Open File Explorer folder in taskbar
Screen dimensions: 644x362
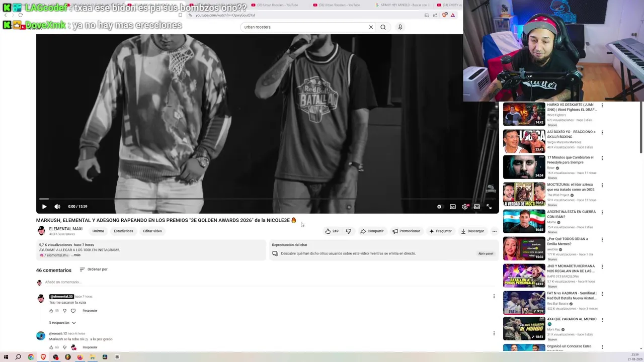(93, 357)
